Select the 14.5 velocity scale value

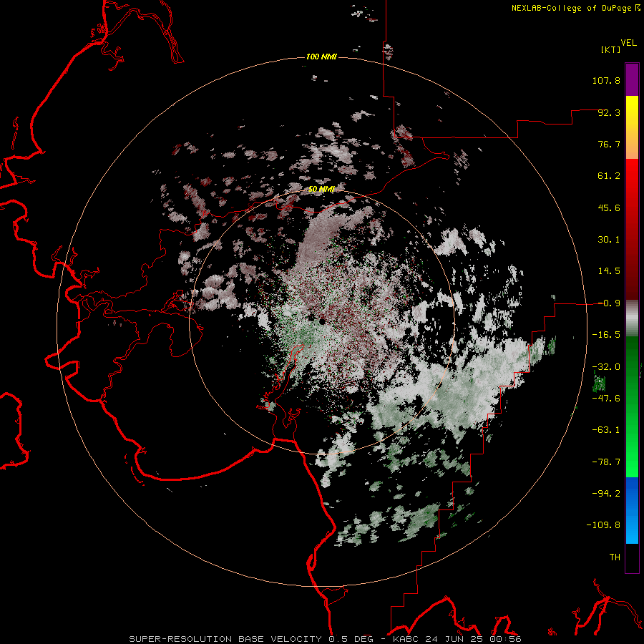coord(609,271)
